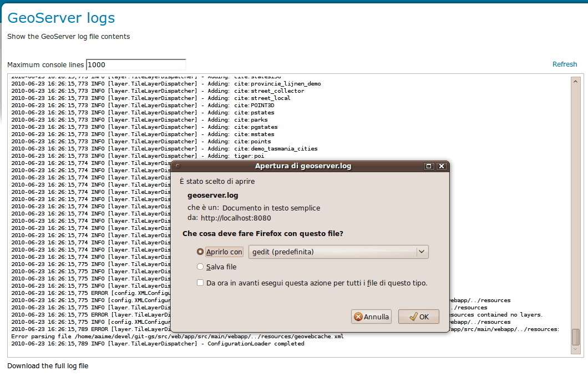588x391 pixels.
Task: Click the OK button in dialog
Action: click(418, 317)
